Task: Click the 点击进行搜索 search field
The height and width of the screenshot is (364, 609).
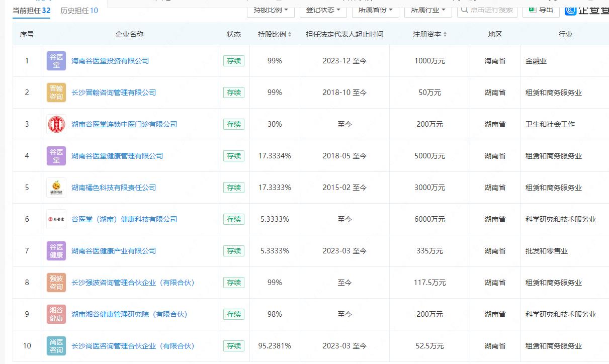Action: coord(487,10)
